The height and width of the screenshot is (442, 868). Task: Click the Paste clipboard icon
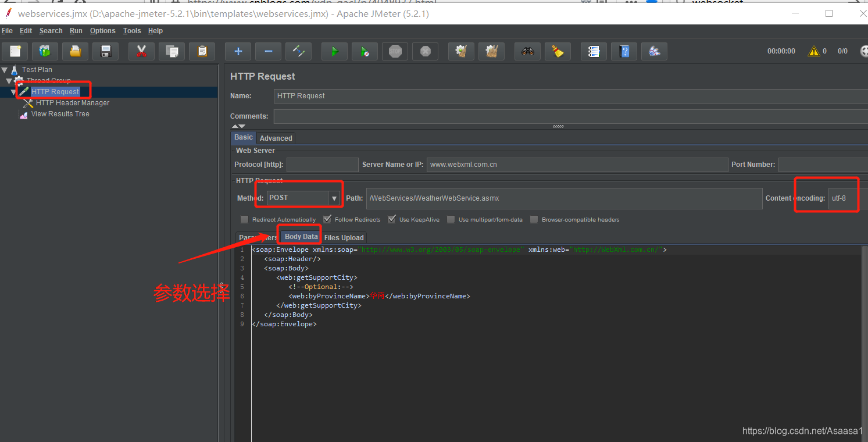click(202, 51)
